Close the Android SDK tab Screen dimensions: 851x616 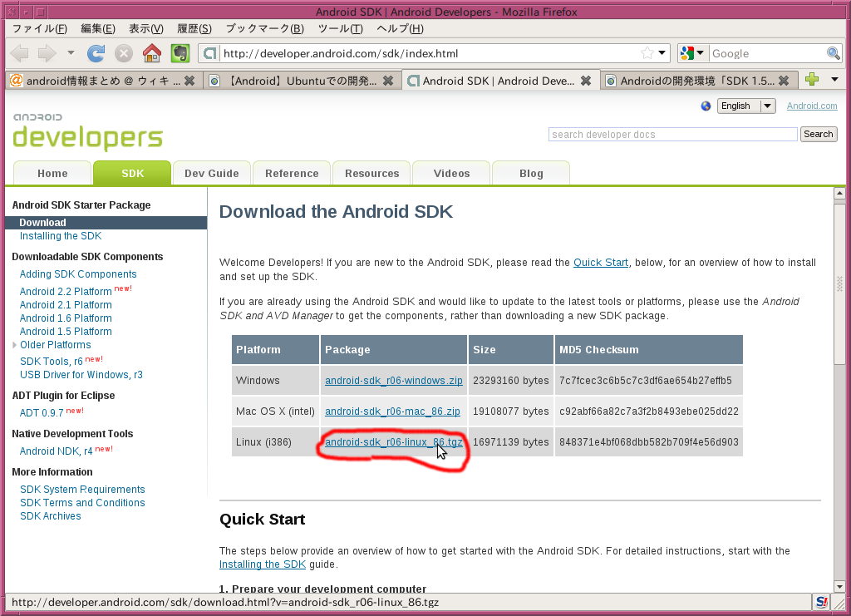tap(586, 81)
